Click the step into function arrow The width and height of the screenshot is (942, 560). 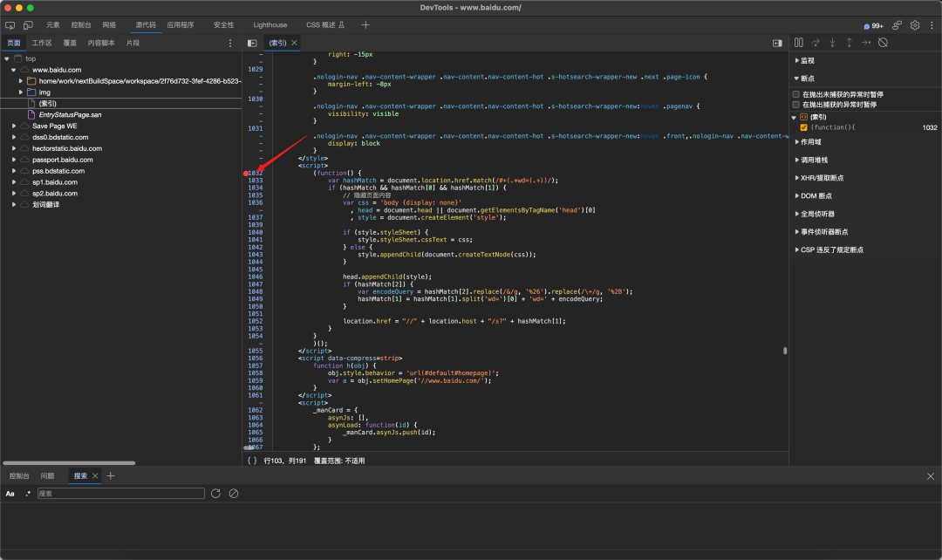(832, 42)
